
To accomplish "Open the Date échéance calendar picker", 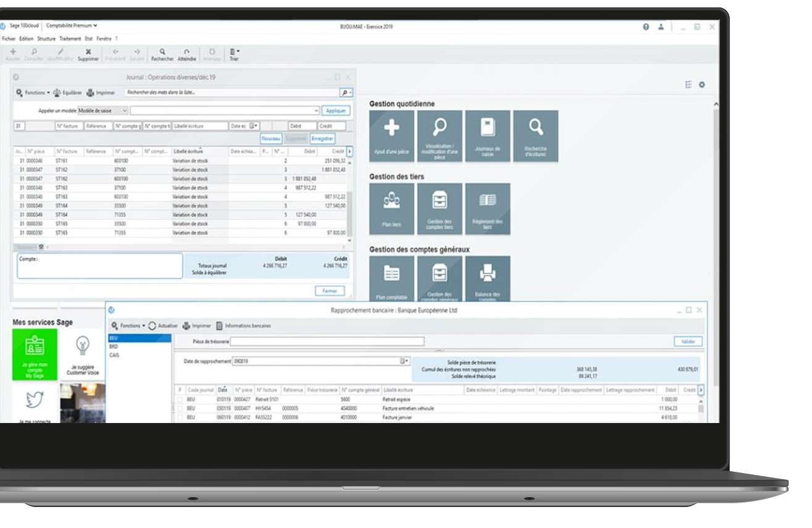I will 254,126.
